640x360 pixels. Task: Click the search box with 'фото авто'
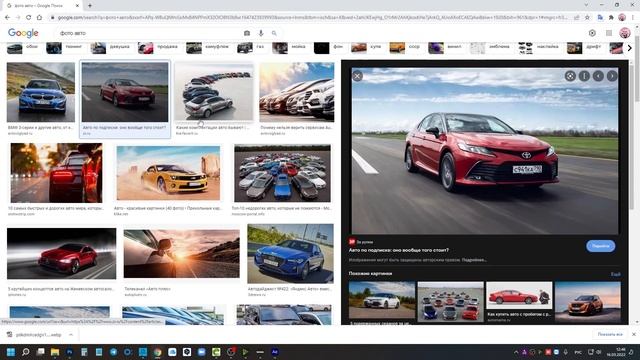point(149,33)
